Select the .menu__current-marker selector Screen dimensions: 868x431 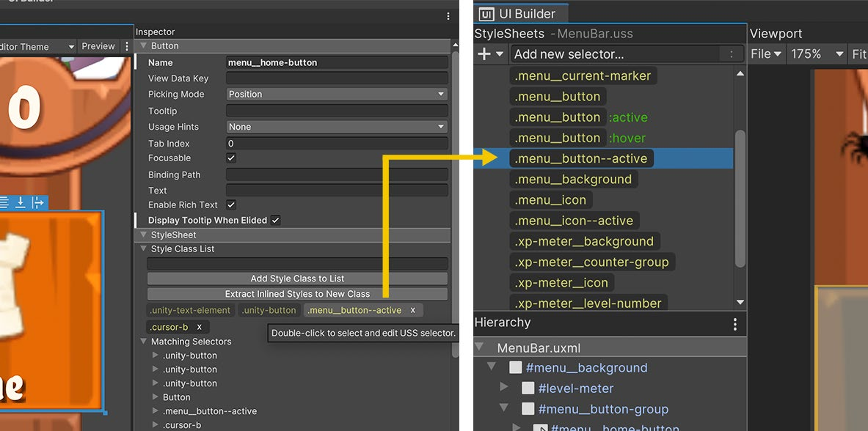pos(583,75)
